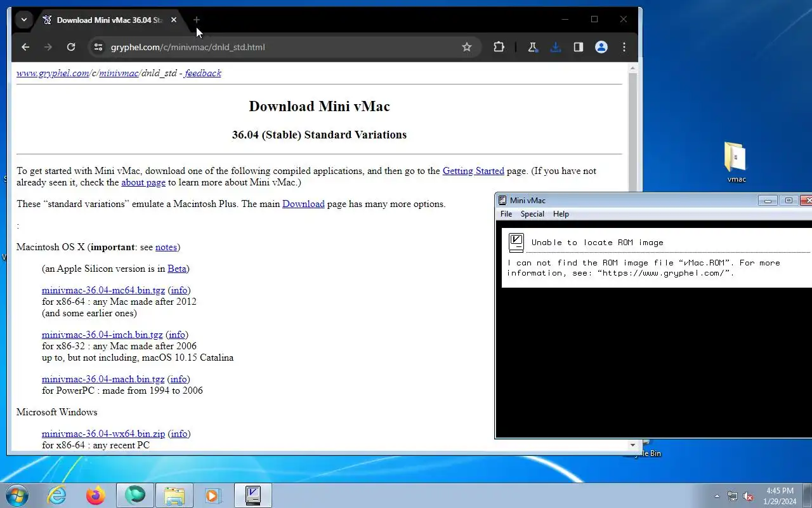Select the vmac folder on desktop
812x508 pixels.
(x=736, y=163)
